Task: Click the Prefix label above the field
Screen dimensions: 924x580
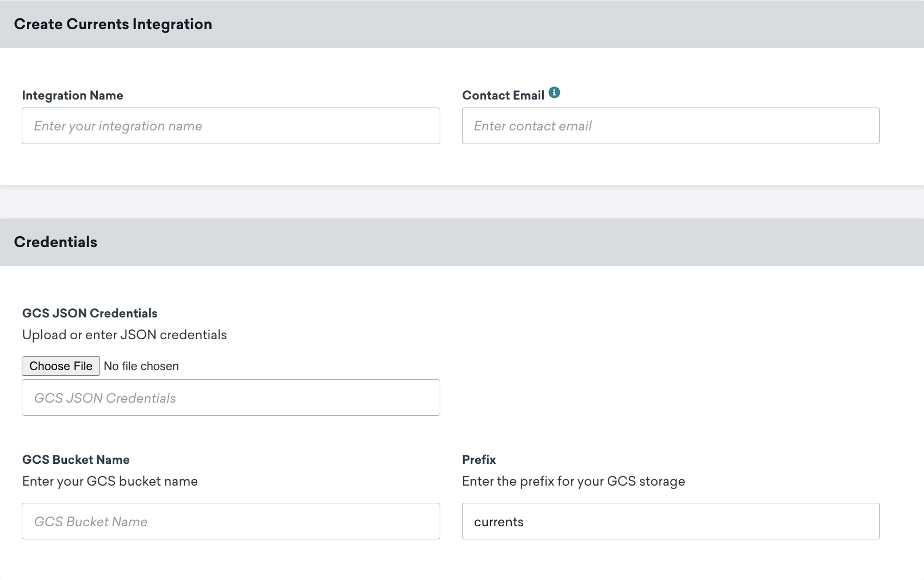Action: [x=479, y=459]
